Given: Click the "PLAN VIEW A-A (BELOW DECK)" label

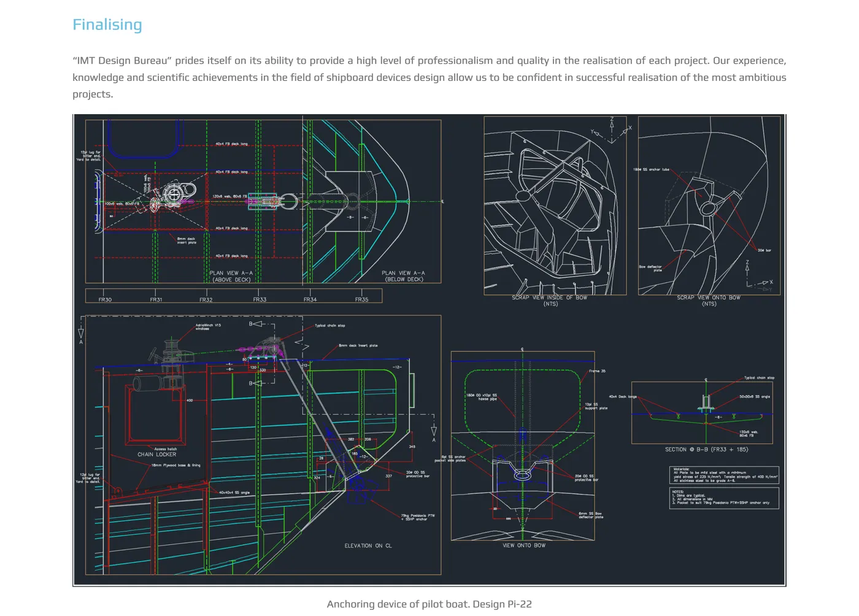Looking at the screenshot, I should pyautogui.click(x=403, y=276).
